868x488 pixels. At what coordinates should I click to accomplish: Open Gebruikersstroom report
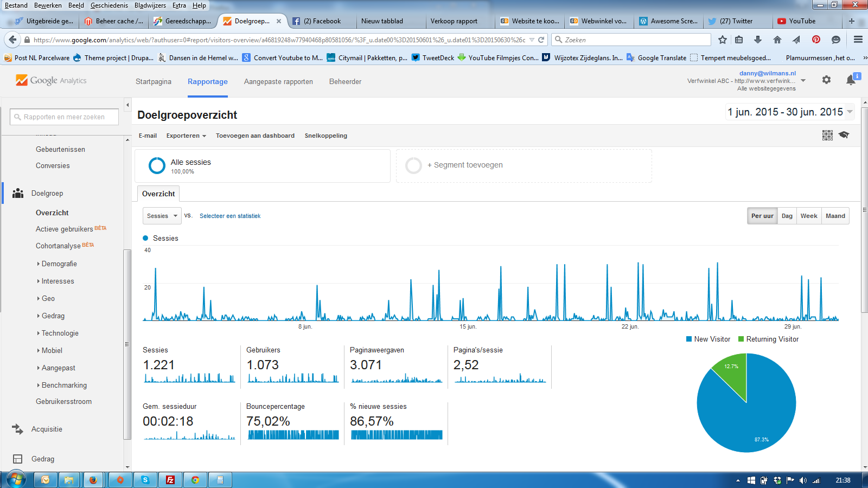coord(63,401)
